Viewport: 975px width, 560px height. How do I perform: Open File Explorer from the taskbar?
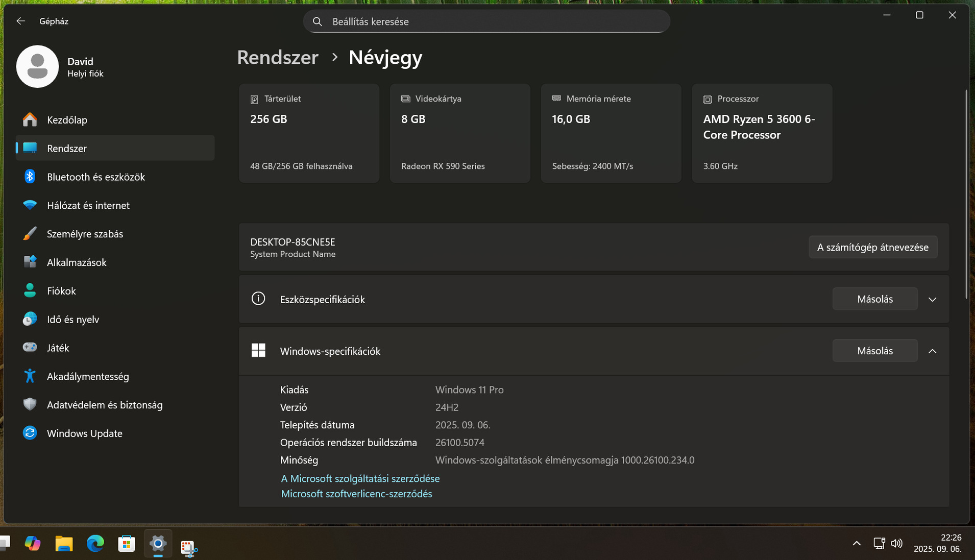click(64, 544)
